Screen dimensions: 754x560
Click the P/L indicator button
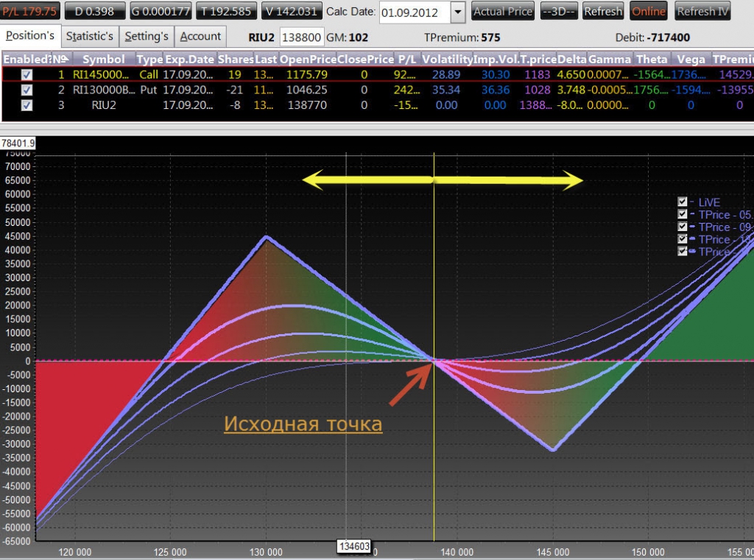[x=29, y=11]
